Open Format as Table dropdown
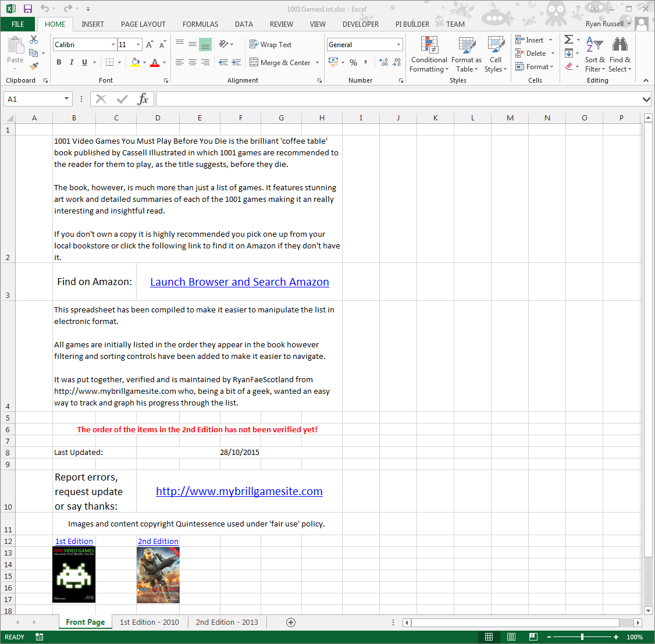655x644 pixels. 467,54
